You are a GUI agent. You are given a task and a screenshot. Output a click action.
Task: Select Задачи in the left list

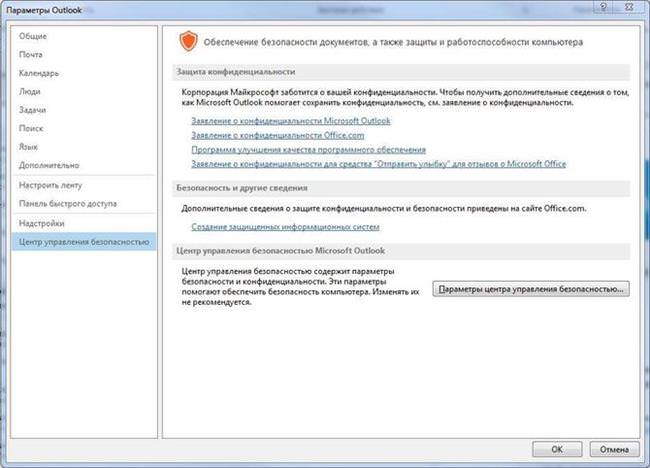click(84, 110)
